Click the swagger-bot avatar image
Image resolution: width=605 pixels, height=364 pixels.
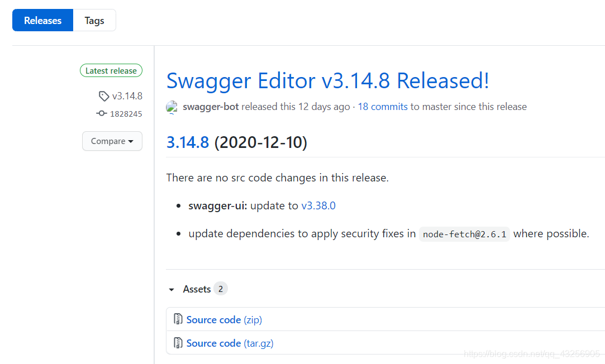(172, 107)
